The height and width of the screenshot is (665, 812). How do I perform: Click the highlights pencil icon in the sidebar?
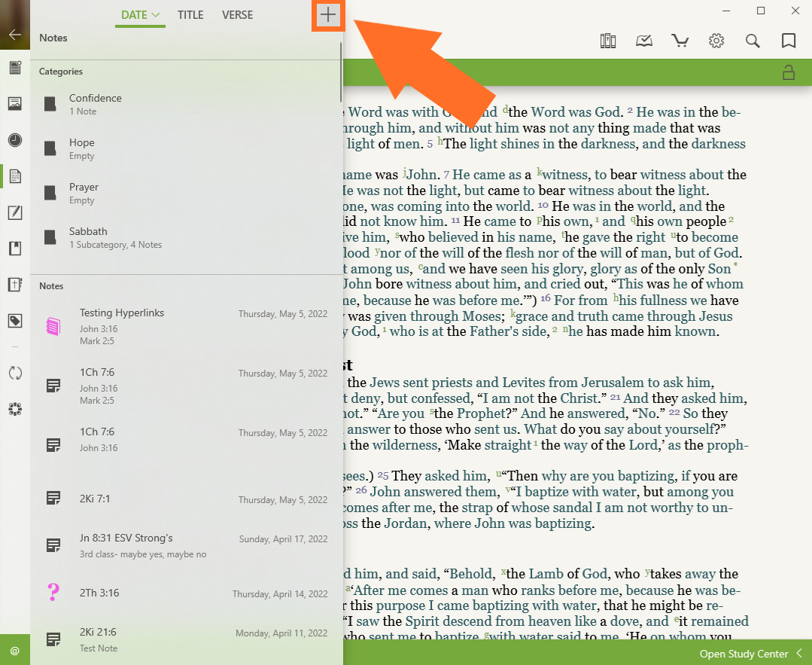coord(15,212)
